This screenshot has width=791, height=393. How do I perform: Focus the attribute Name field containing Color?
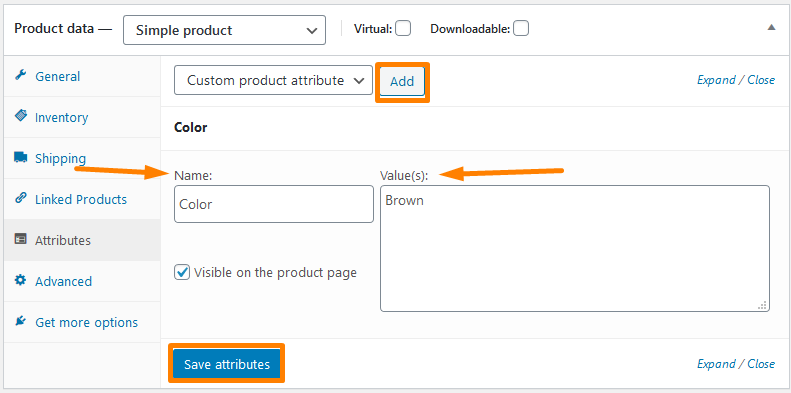coord(273,204)
